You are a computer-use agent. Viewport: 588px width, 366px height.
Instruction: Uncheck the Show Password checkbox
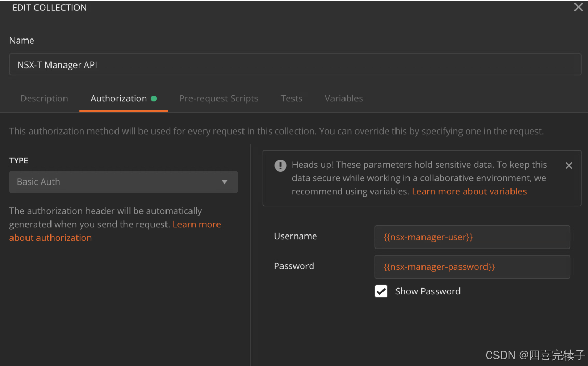coord(381,291)
